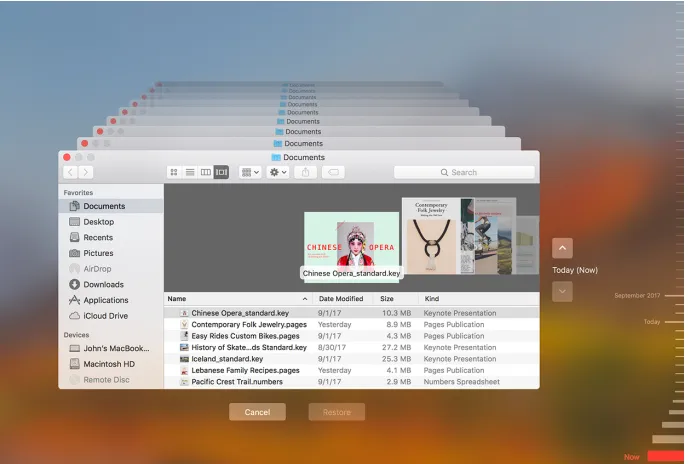The height and width of the screenshot is (464, 690).
Task: Open iCloud Drive in the sidebar
Action: coord(111,316)
